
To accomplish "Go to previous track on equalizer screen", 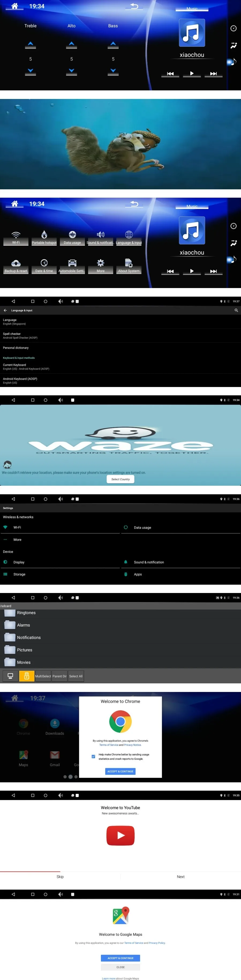I will pos(170,73).
